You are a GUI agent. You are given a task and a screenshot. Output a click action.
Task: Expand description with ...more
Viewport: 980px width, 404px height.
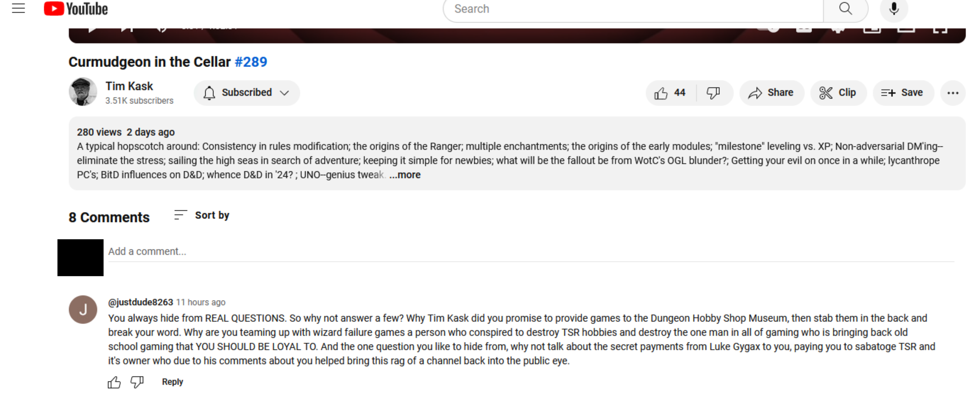(405, 175)
